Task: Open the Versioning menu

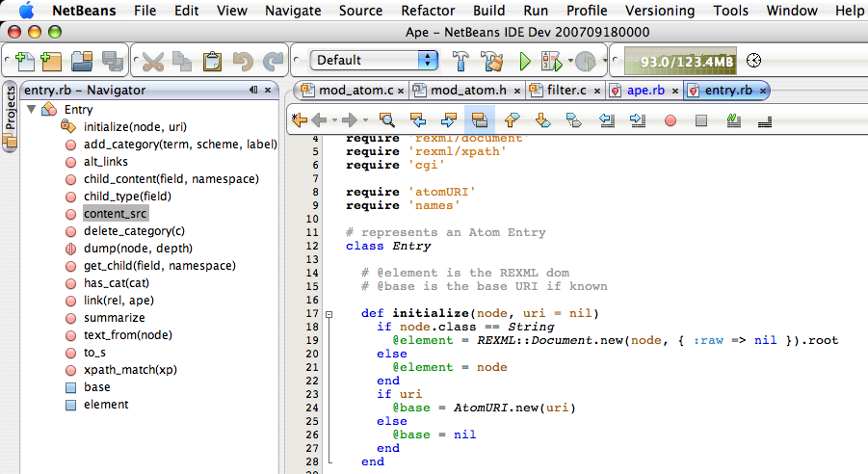Action: tap(660, 11)
